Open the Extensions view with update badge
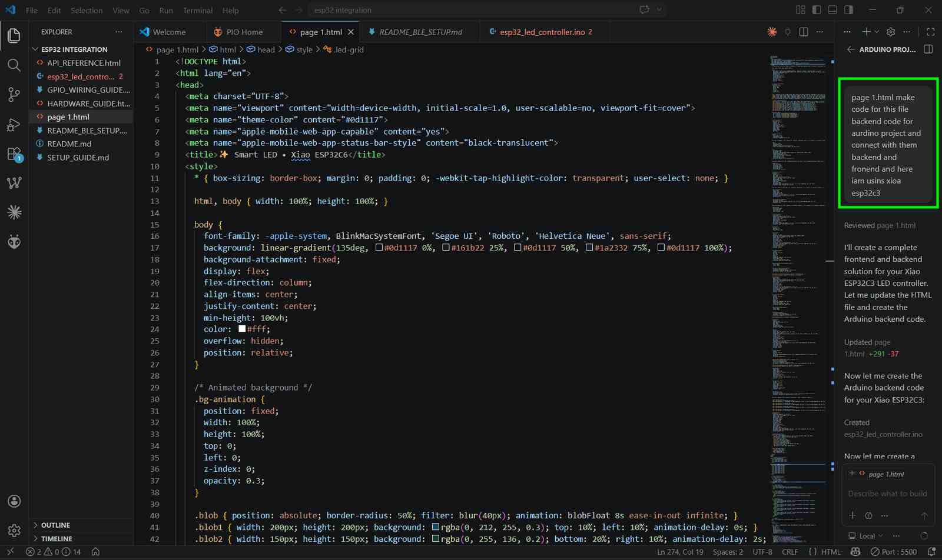This screenshot has height=560, width=942. [14, 155]
